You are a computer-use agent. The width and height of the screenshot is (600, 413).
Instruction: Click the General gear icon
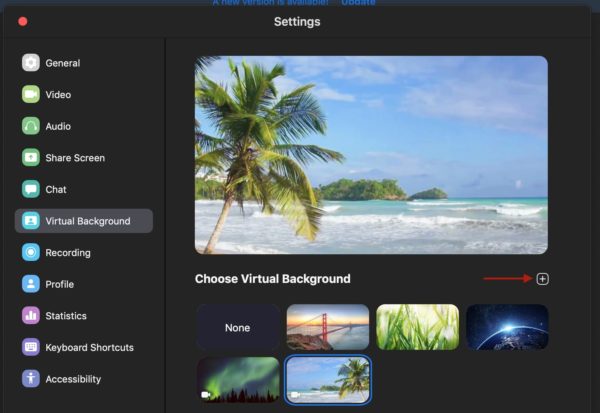tap(31, 63)
